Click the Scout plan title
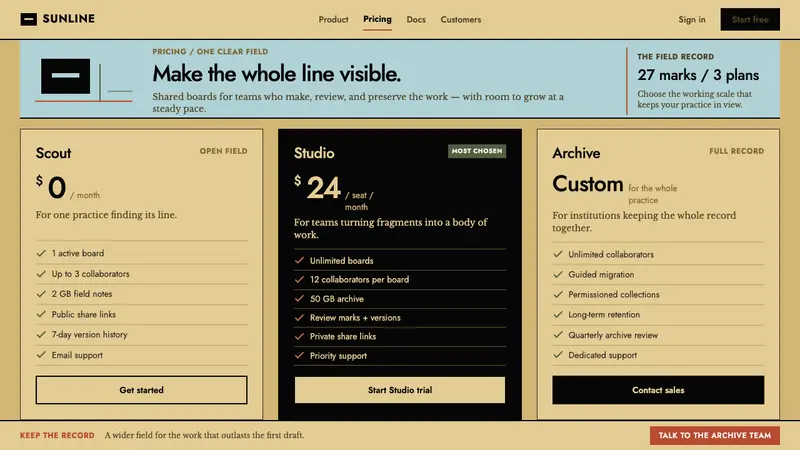The width and height of the screenshot is (800, 450). (54, 153)
